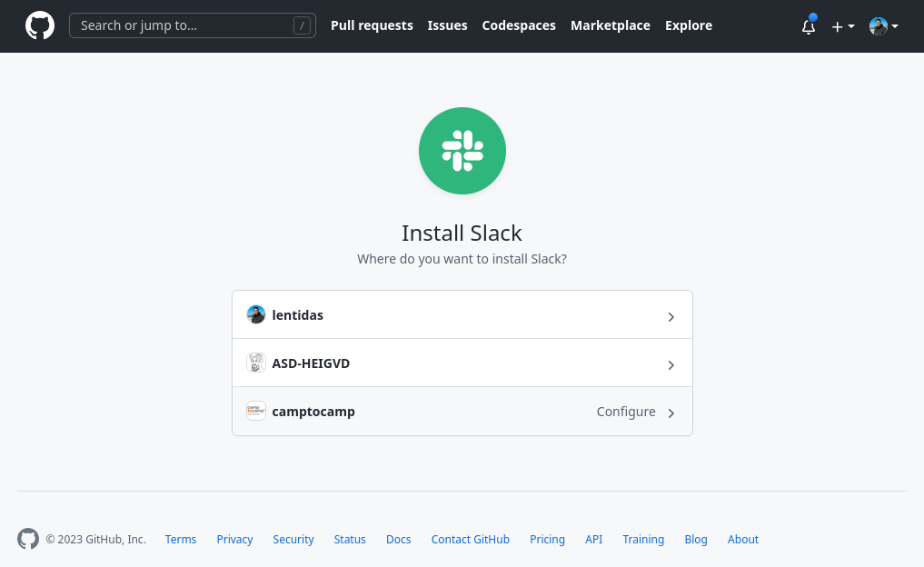This screenshot has height=567, width=924.
Task: Open Blog footer link
Action: click(695, 540)
